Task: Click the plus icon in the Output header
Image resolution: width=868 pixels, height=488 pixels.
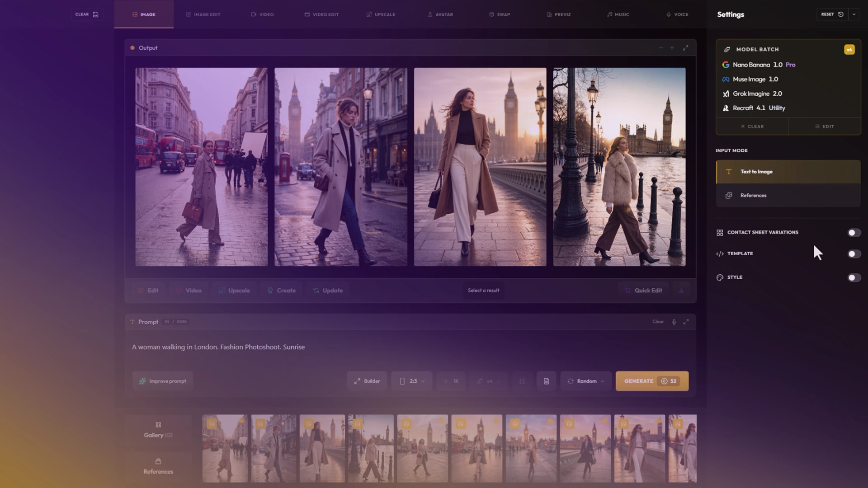Action: pyautogui.click(x=672, y=48)
